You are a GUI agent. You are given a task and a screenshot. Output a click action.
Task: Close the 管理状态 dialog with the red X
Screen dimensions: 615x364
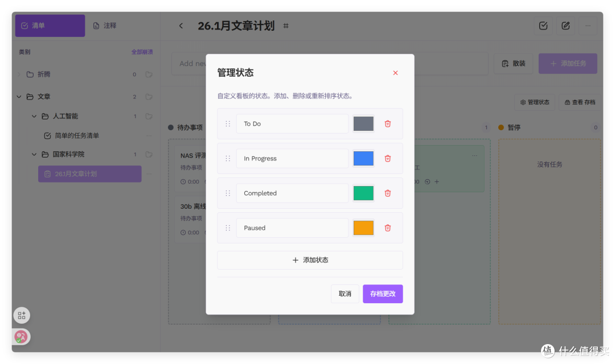point(395,73)
